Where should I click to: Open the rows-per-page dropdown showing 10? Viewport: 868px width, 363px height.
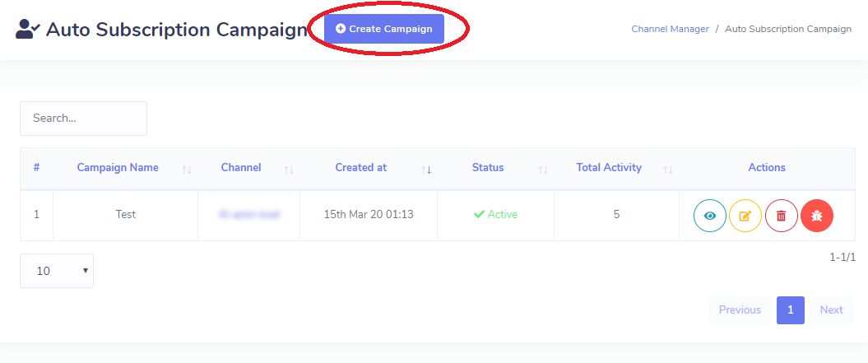point(57,271)
